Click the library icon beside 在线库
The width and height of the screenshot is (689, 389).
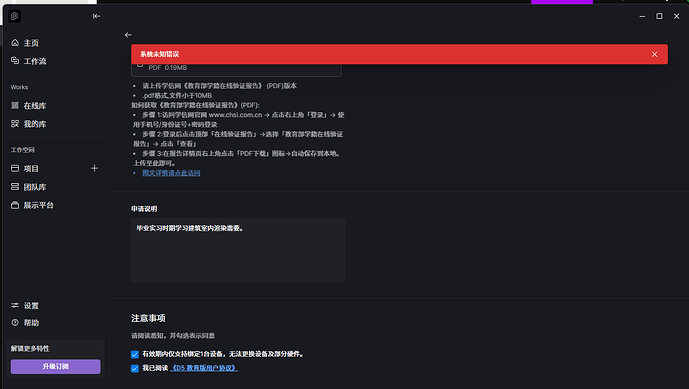(15, 105)
